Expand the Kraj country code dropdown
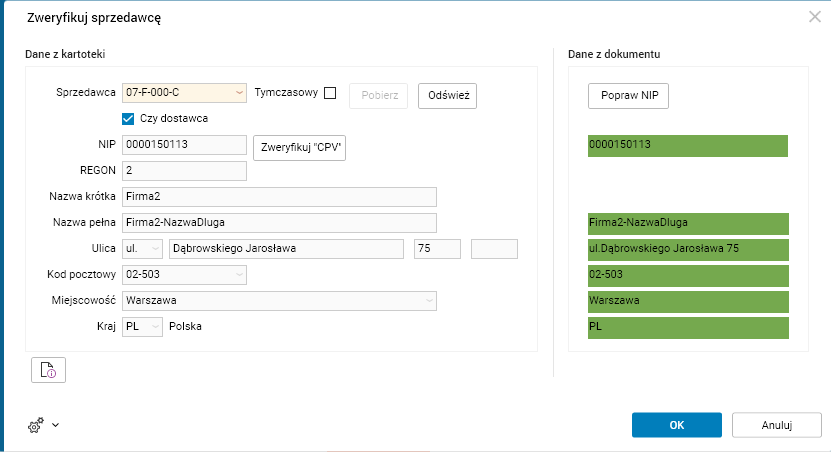This screenshot has height=452, width=831. point(155,326)
